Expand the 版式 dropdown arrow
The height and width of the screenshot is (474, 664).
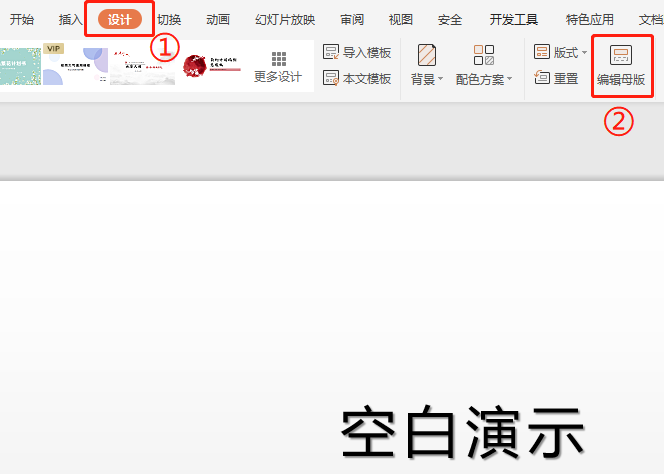pyautogui.click(x=584, y=53)
